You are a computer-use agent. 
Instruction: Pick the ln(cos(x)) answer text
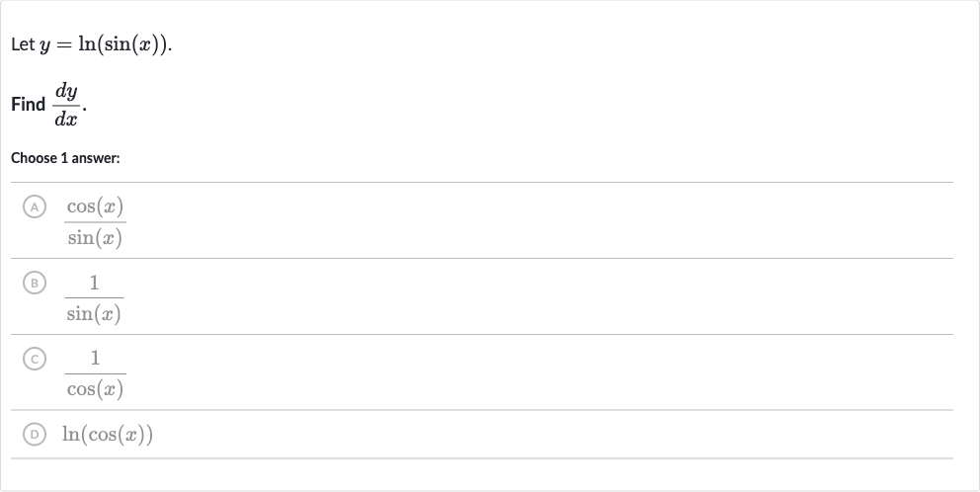tap(108, 434)
